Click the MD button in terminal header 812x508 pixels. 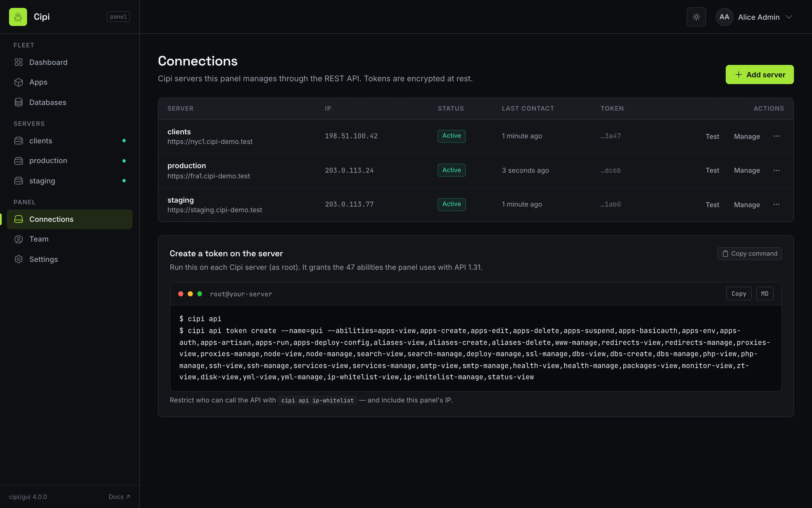click(x=765, y=294)
